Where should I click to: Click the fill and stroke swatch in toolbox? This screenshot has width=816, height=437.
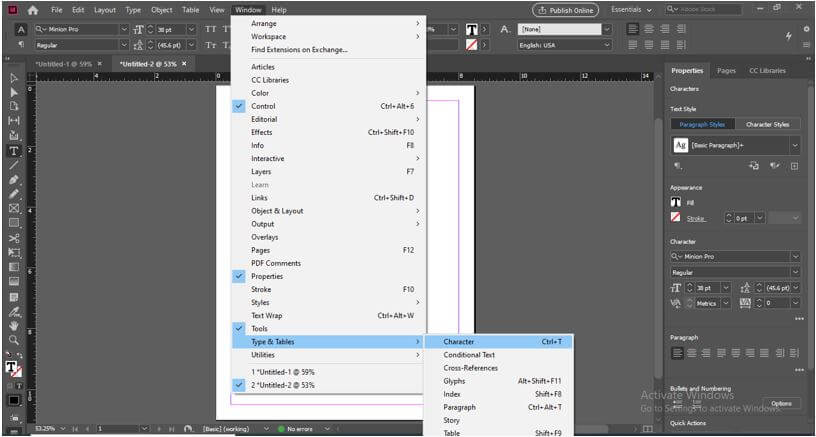click(14, 368)
